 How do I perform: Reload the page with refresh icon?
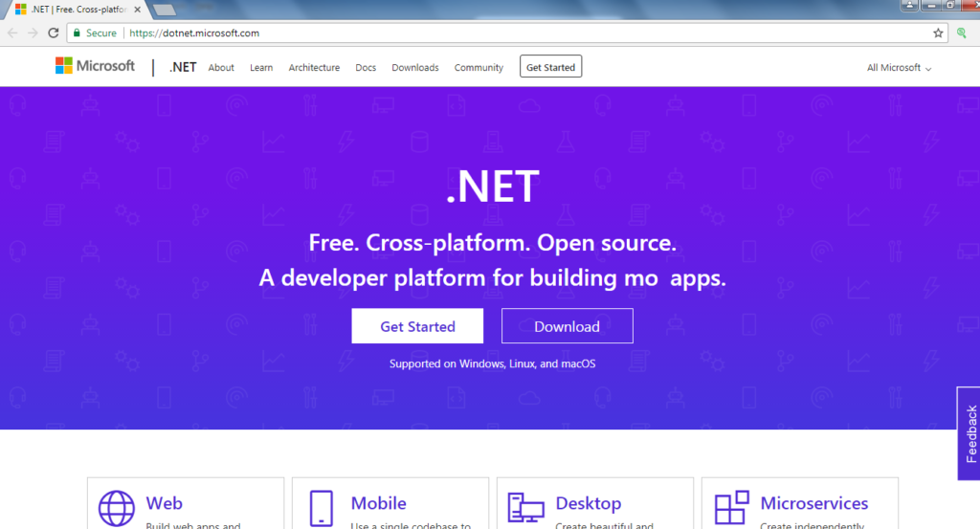pyautogui.click(x=54, y=33)
